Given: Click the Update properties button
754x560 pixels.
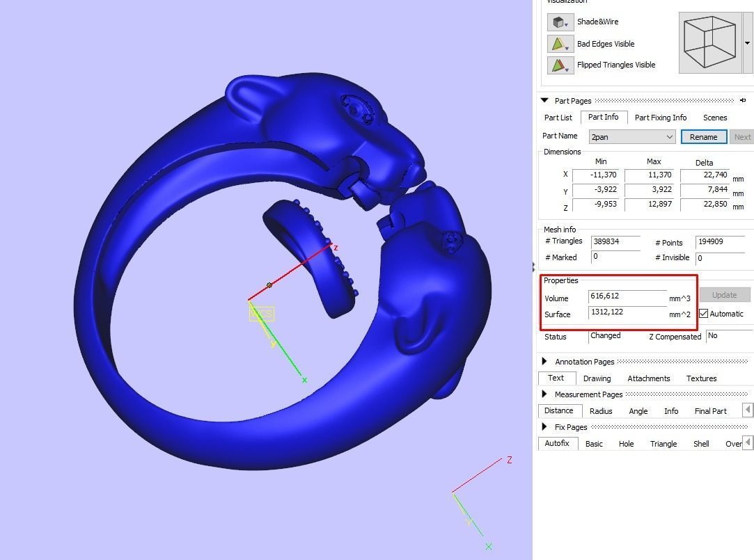Looking at the screenshot, I should [724, 295].
